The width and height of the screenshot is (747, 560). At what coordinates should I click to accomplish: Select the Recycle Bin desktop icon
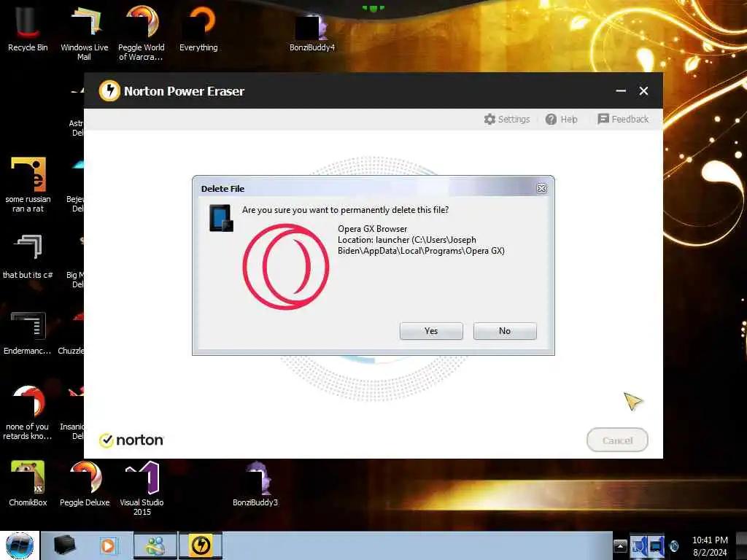[28, 28]
